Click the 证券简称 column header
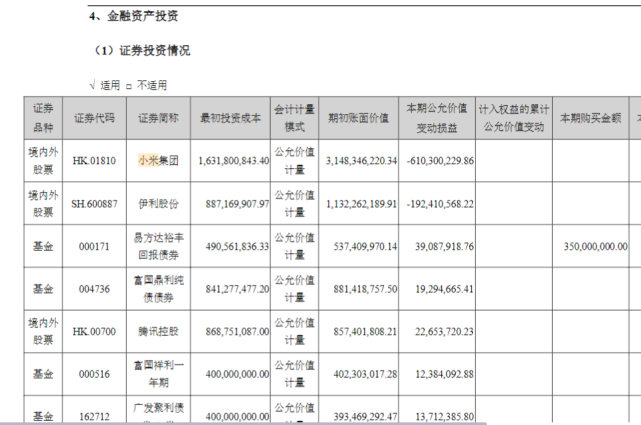Image resolution: width=641 pixels, height=425 pixels. tap(158, 118)
